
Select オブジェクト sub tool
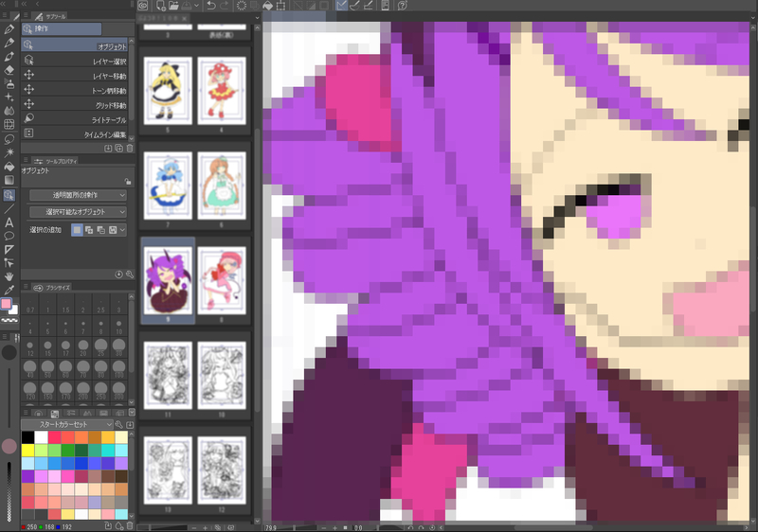click(75, 44)
